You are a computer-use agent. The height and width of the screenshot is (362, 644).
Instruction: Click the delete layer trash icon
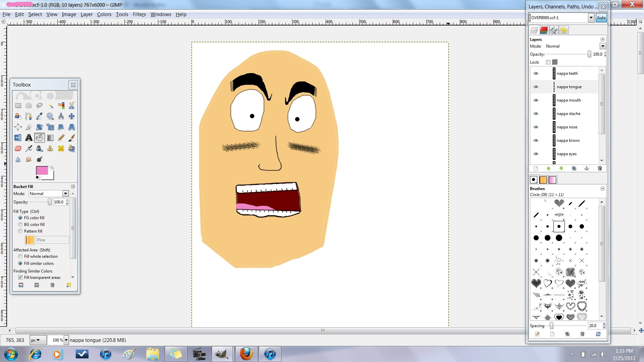coord(600,168)
